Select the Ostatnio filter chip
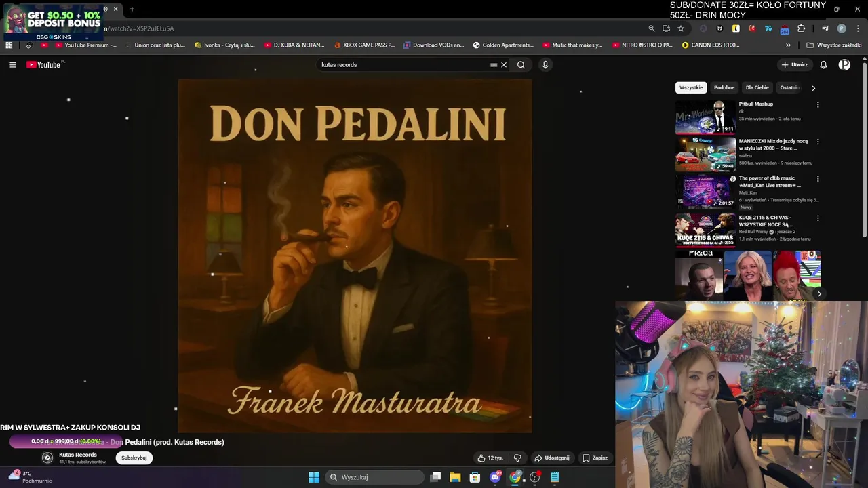This screenshot has width=868, height=488. tap(789, 87)
